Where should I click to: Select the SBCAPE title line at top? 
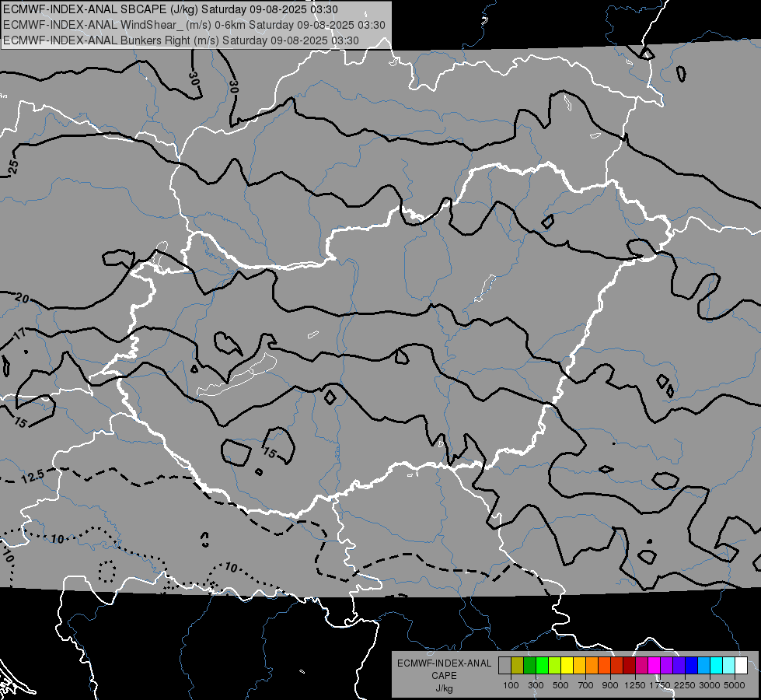(x=171, y=9)
